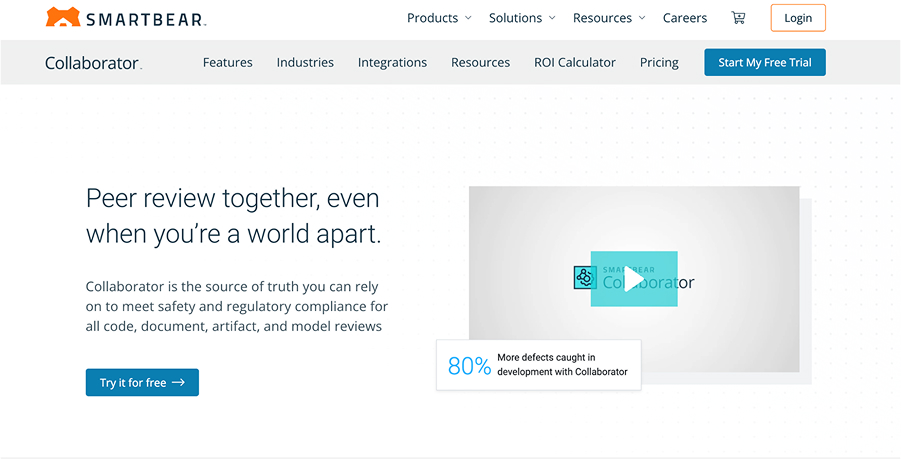The width and height of the screenshot is (901, 459).
Task: Click the Collaborator logo icon in video
Action: click(x=585, y=278)
